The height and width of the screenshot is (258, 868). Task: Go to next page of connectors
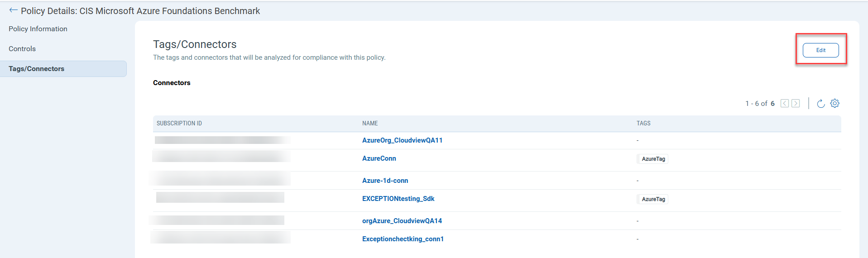(796, 103)
